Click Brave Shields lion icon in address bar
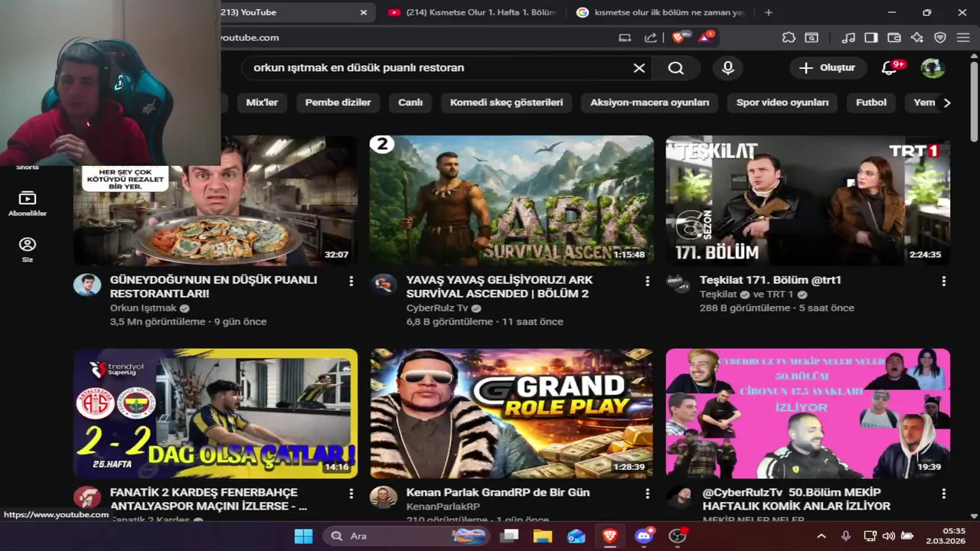Image resolution: width=980 pixels, height=551 pixels. pyautogui.click(x=679, y=37)
